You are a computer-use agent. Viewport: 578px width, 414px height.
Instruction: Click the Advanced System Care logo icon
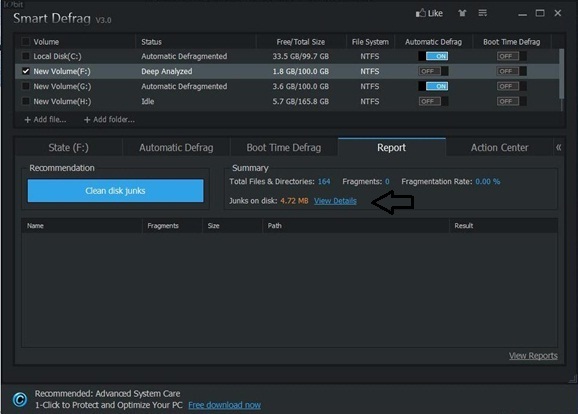[20, 399]
